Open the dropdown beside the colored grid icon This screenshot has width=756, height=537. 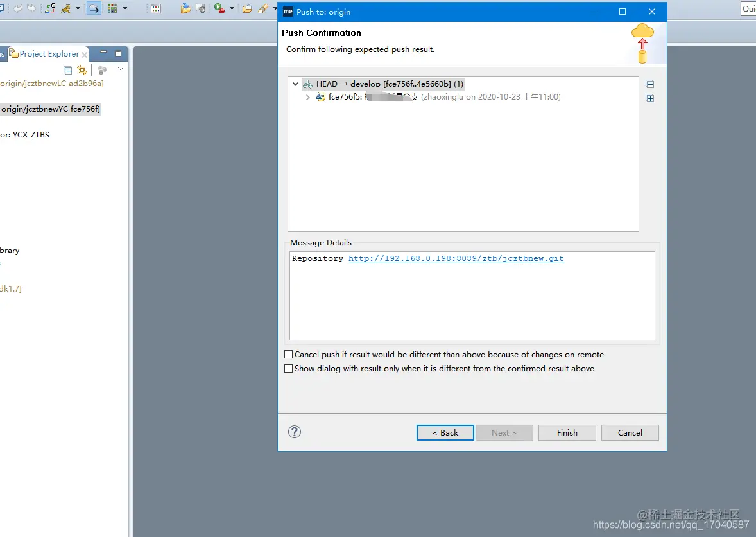point(125,8)
